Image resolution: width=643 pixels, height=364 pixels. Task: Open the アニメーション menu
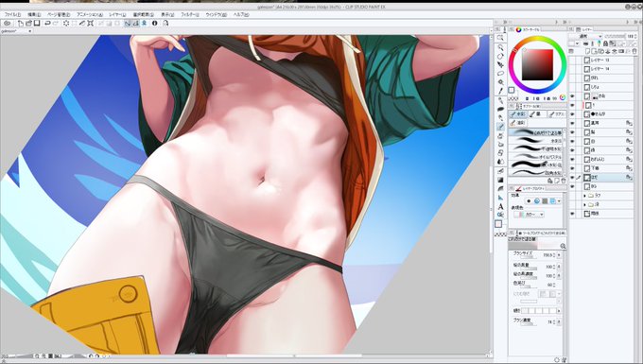(90, 14)
